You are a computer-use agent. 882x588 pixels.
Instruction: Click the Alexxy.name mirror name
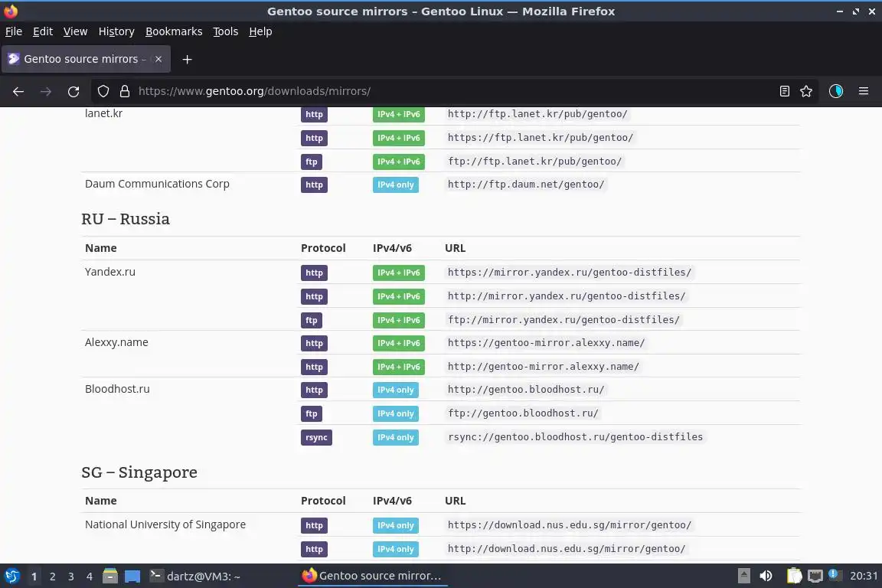tap(116, 342)
